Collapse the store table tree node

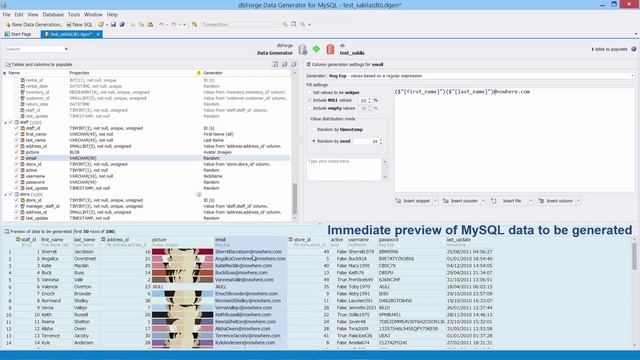click(5, 195)
